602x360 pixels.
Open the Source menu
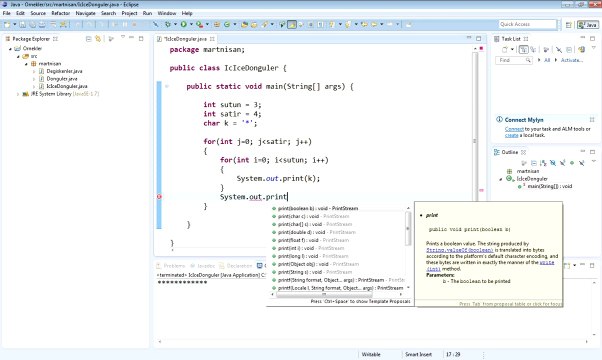pos(38,13)
